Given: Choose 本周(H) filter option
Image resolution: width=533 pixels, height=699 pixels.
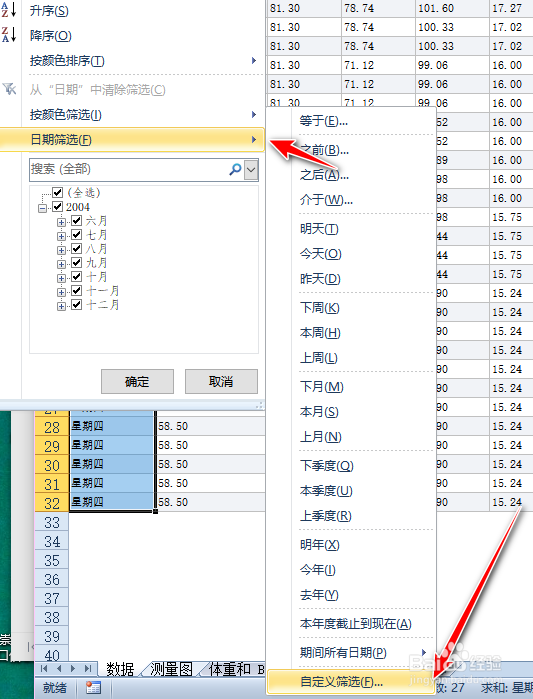Looking at the screenshot, I should click(351, 333).
